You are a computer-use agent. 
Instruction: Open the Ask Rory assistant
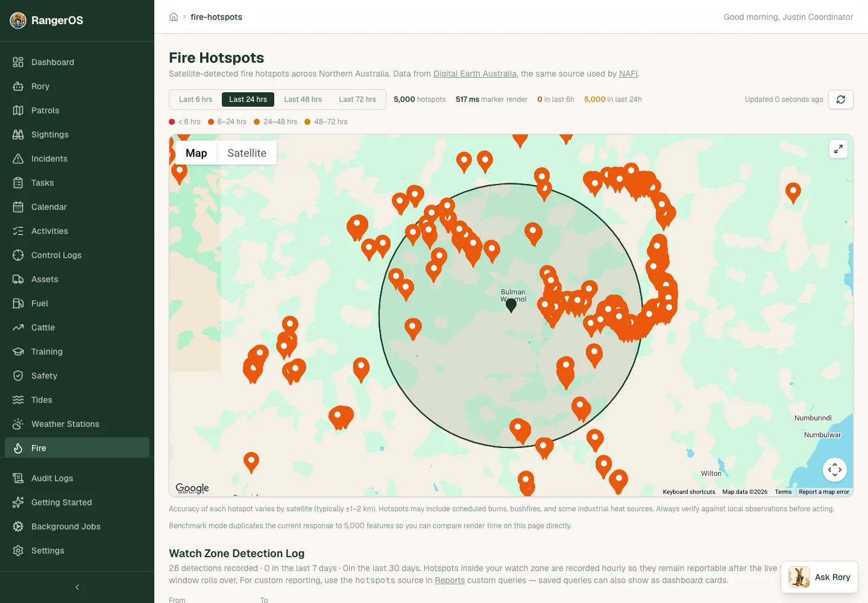pyautogui.click(x=820, y=577)
